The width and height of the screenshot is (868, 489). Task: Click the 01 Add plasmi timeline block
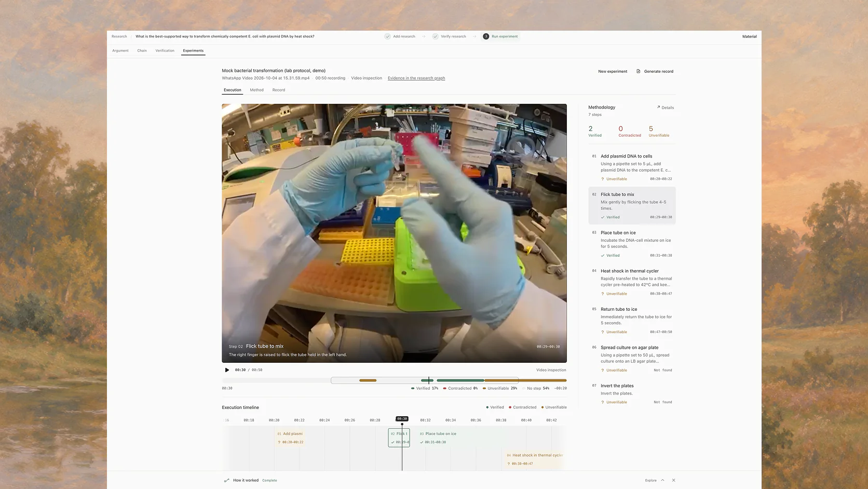(291, 438)
